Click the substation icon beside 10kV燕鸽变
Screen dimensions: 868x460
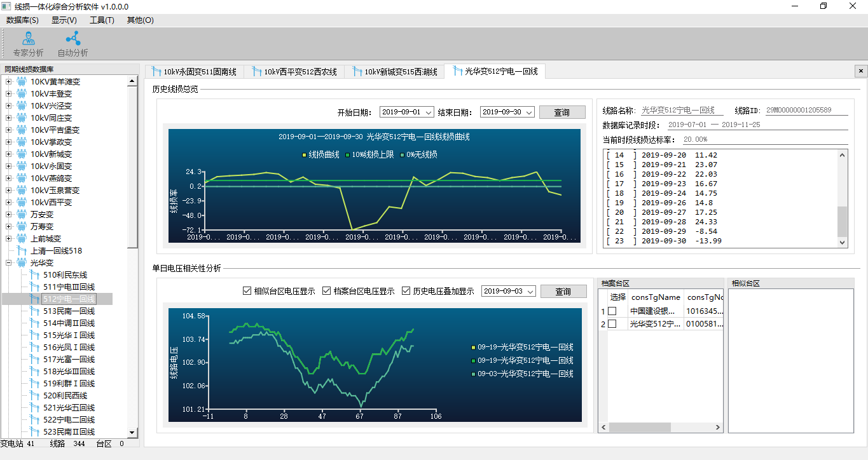[x=22, y=178]
